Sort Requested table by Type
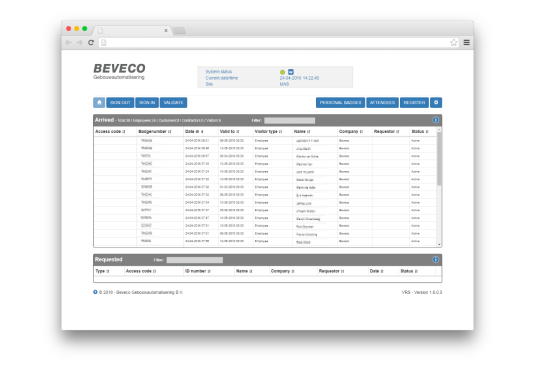This screenshot has height=370, width=535. point(102,271)
